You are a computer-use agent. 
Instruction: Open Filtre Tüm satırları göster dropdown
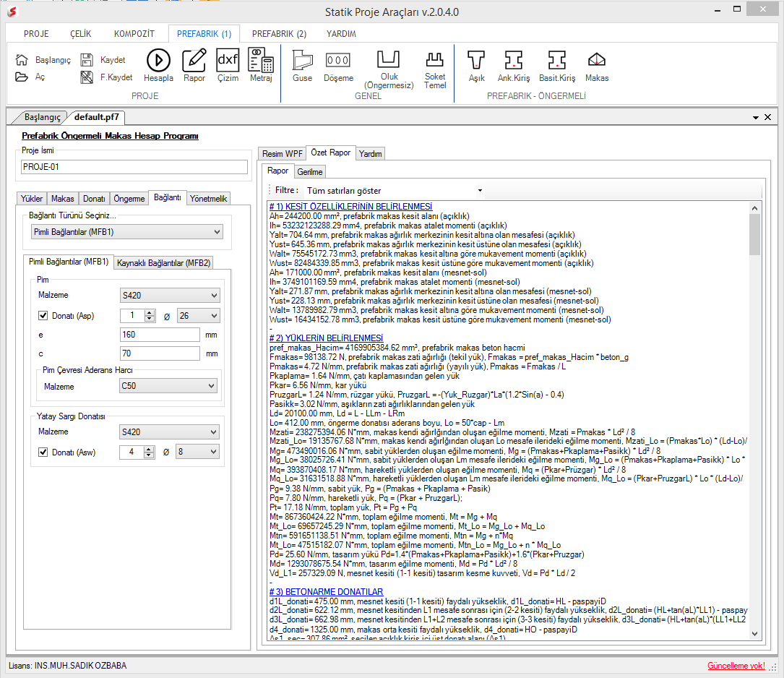tap(394, 191)
